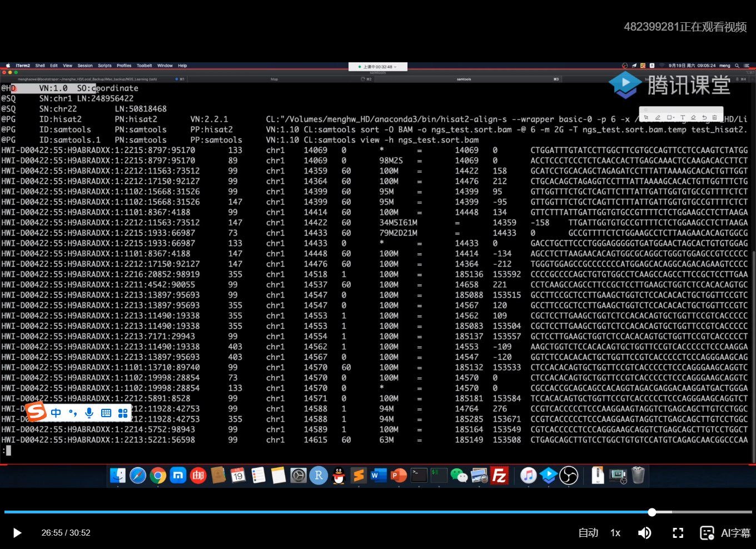This screenshot has width=756, height=549.
Task: Open the Music app in Dock
Action: tap(529, 476)
